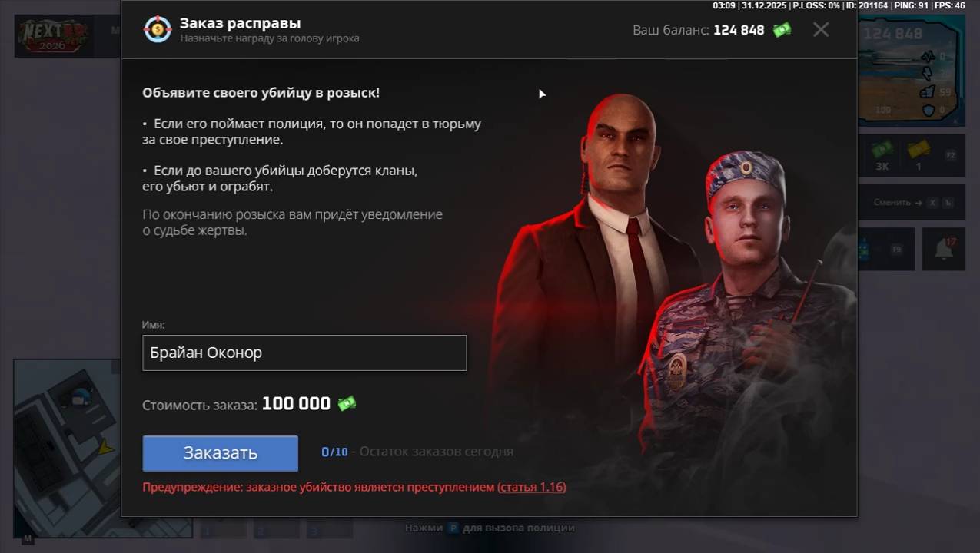Screen dimensions: 980x553
Task: Close the Заказ расправы dialog
Action: (821, 30)
